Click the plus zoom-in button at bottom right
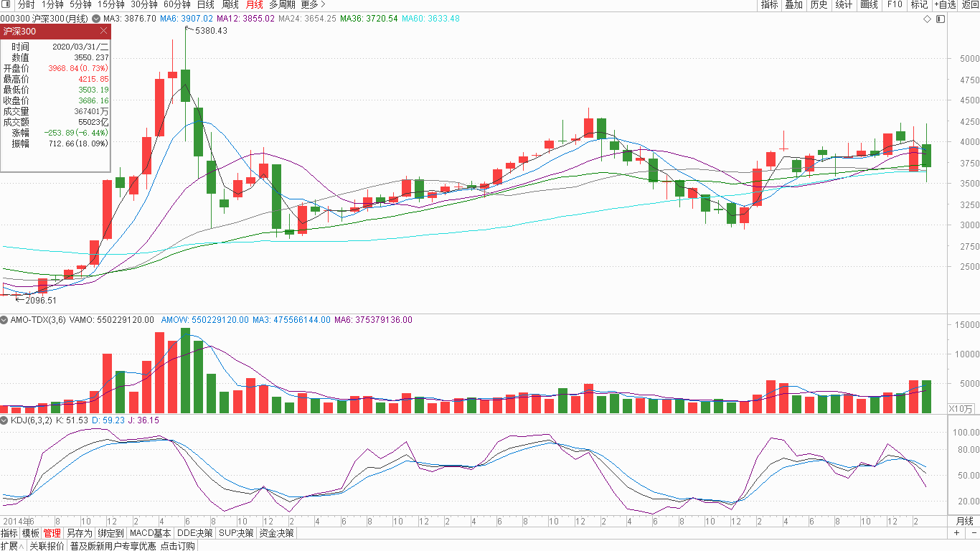 pyautogui.click(x=956, y=533)
